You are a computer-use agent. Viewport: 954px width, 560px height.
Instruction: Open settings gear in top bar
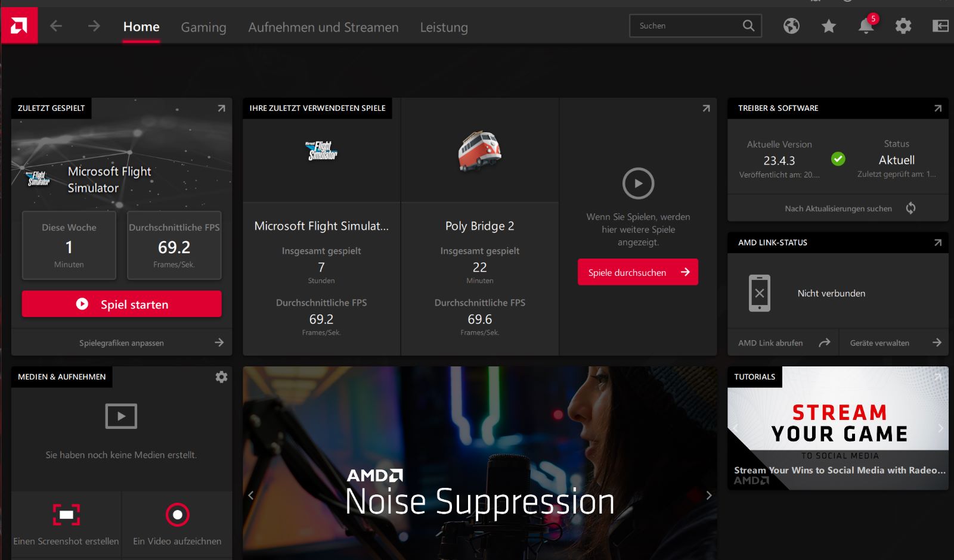click(903, 26)
